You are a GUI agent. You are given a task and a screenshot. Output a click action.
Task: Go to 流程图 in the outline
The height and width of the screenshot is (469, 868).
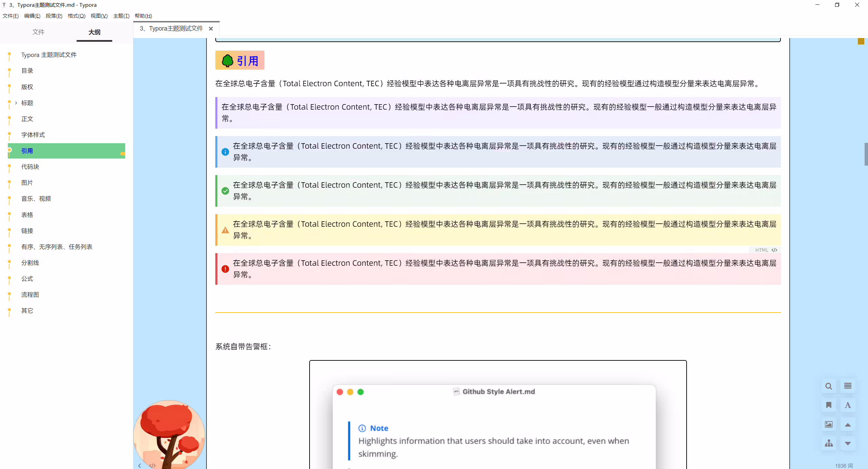30,295
